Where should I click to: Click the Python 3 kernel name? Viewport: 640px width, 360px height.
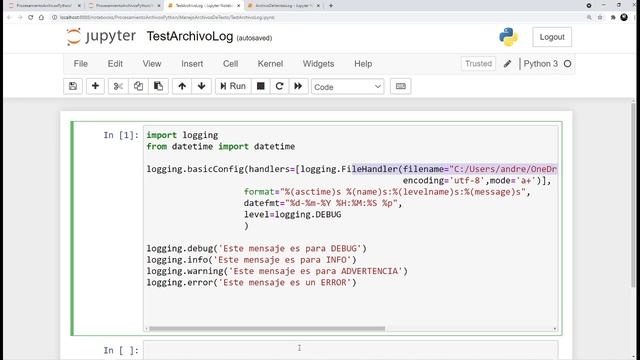pos(540,64)
